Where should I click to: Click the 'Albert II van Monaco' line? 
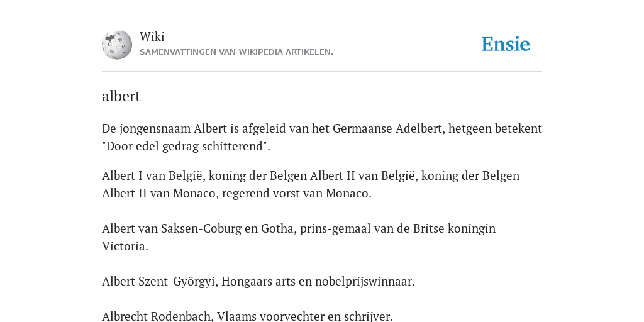point(236,194)
